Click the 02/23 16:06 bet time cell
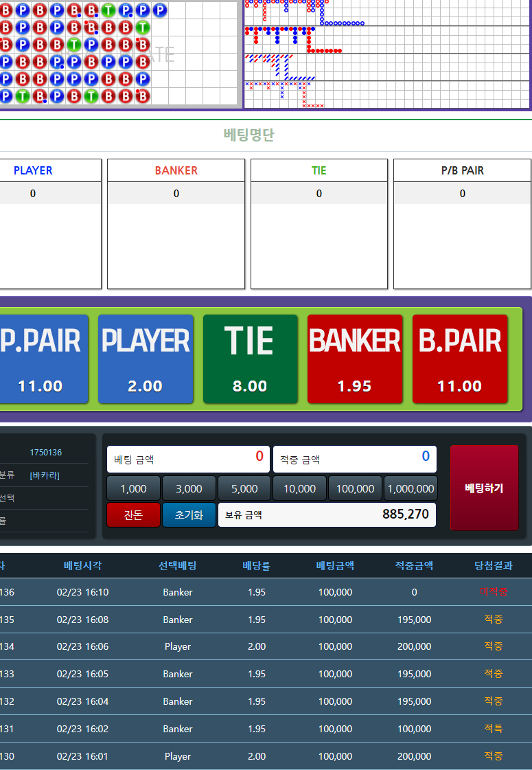This screenshot has height=770, width=532. (82, 647)
